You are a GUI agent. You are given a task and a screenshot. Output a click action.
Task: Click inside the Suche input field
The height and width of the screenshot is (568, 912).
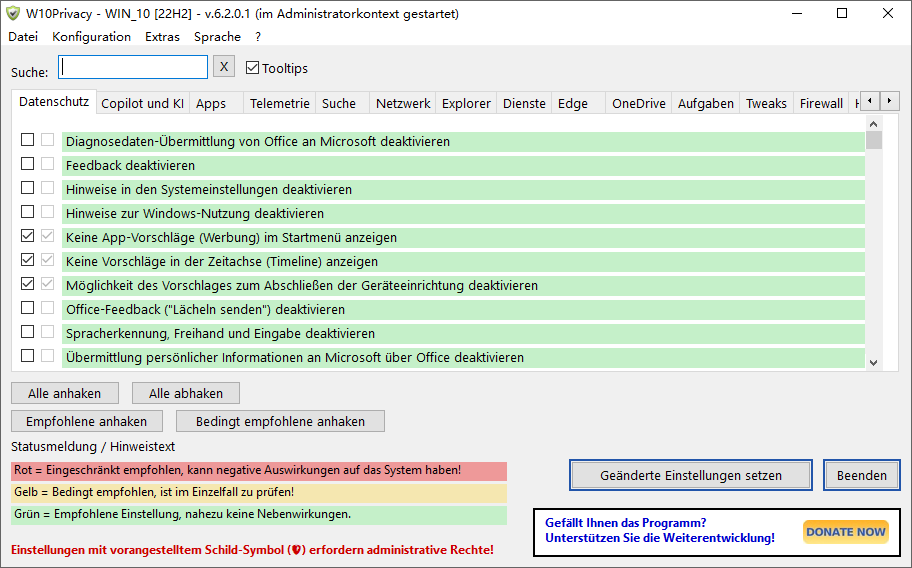coord(133,67)
